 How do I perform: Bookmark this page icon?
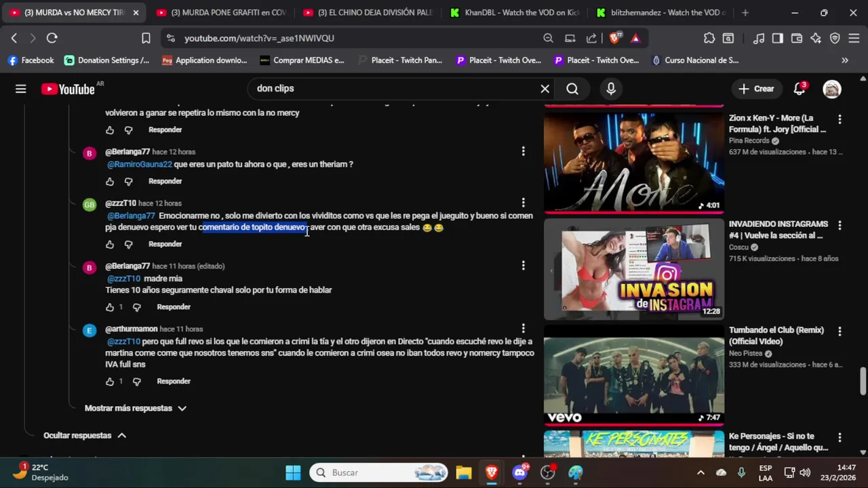click(x=146, y=38)
